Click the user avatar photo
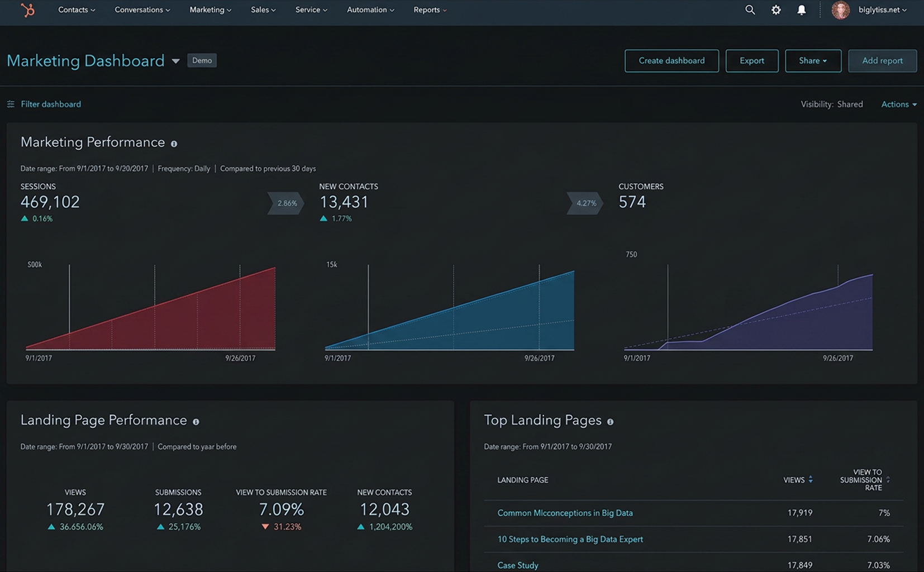 click(x=840, y=10)
